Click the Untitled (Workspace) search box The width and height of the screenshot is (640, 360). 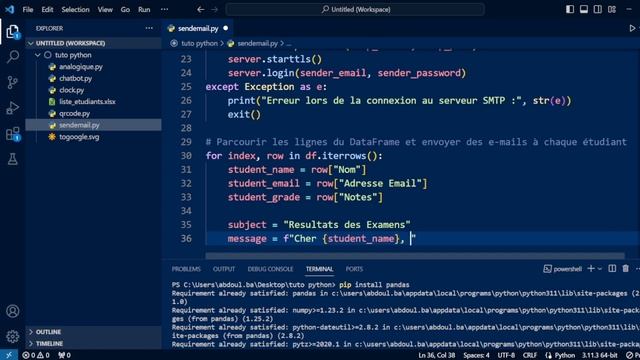tap(355, 9)
